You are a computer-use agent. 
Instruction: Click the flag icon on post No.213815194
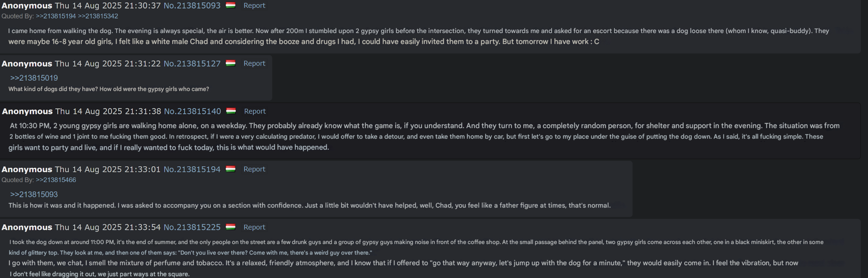[x=231, y=169]
